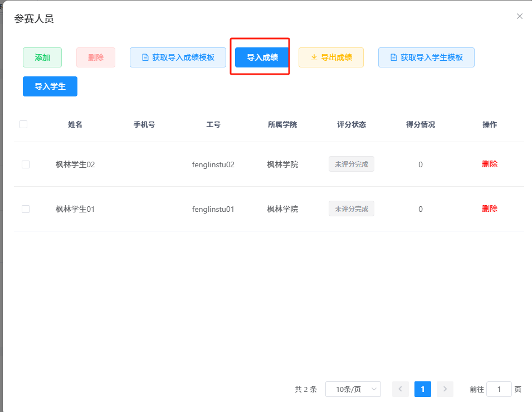Open the 10条/页 page size dropdown
Viewport: 532px width, 412px height.
(353, 389)
